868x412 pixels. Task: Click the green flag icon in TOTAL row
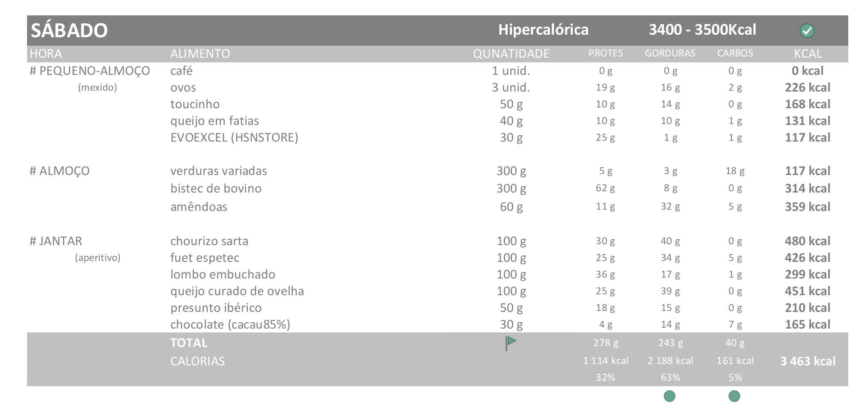click(511, 343)
